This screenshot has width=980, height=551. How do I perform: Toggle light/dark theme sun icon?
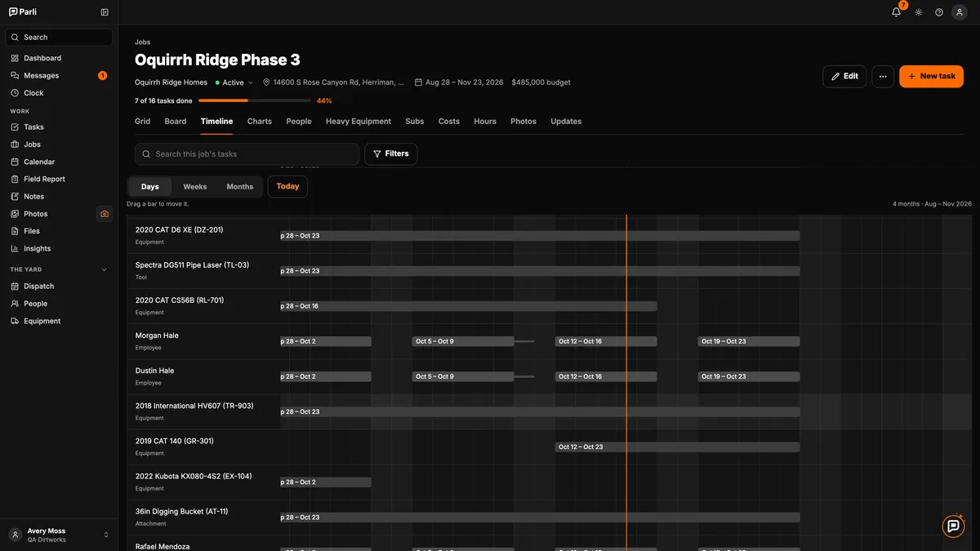[919, 12]
